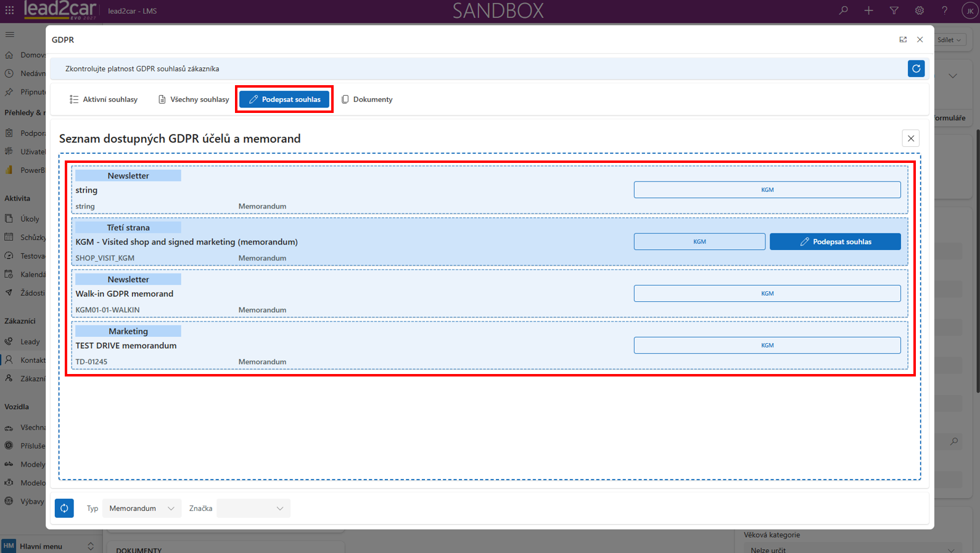Select the TEST DRIVE memorandum title text

(126, 346)
